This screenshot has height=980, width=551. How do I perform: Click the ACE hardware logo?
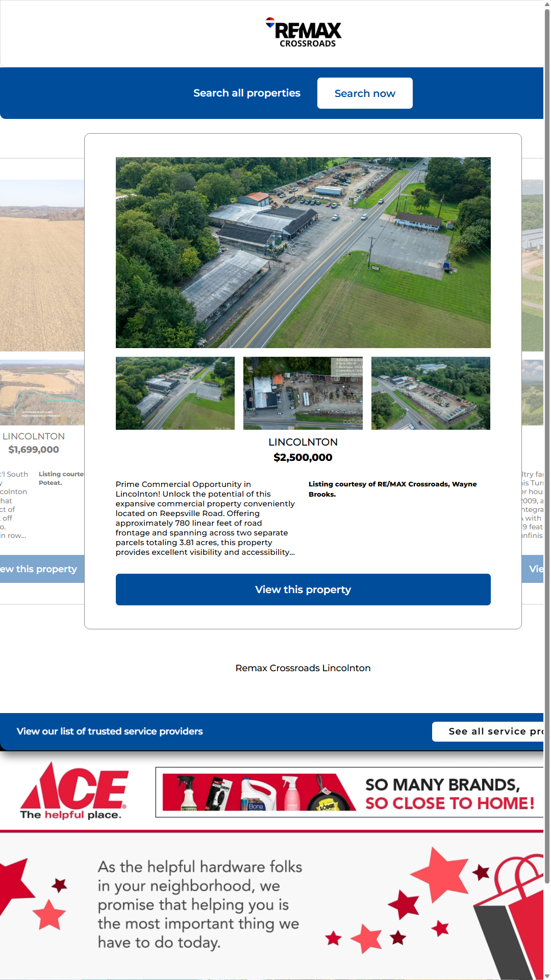click(x=74, y=791)
